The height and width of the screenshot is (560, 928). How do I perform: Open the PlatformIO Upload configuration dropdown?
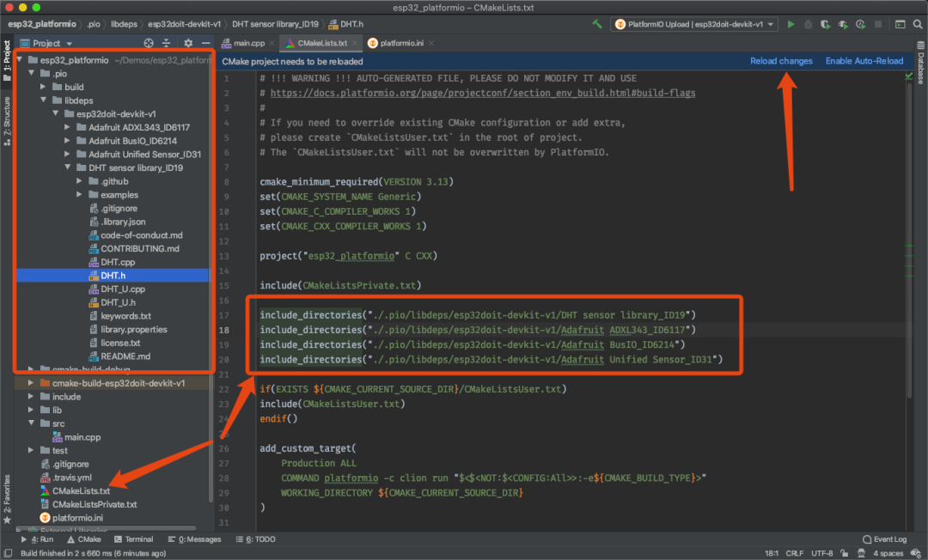[694, 25]
